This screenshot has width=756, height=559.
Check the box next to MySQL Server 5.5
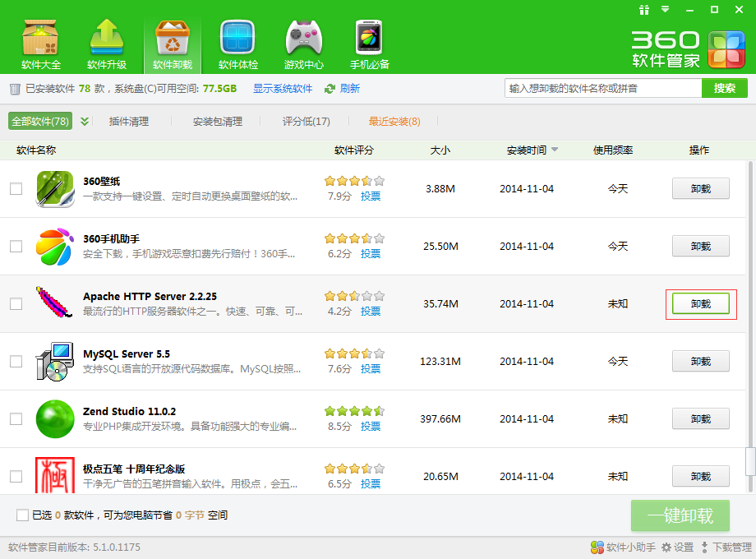point(16,362)
